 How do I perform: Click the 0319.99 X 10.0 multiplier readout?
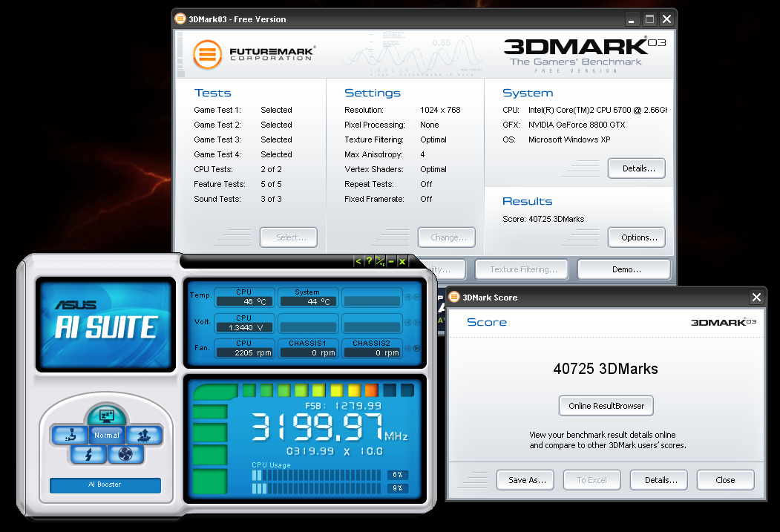point(335,451)
